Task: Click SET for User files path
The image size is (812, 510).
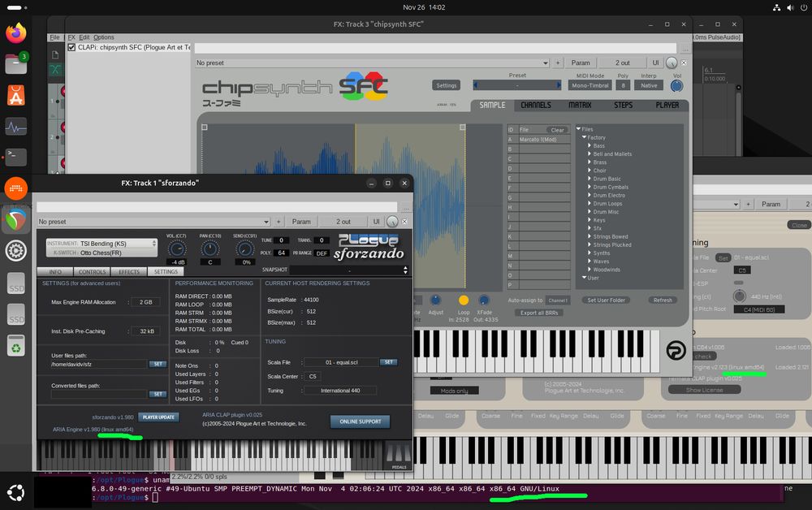Action: [x=158, y=364]
